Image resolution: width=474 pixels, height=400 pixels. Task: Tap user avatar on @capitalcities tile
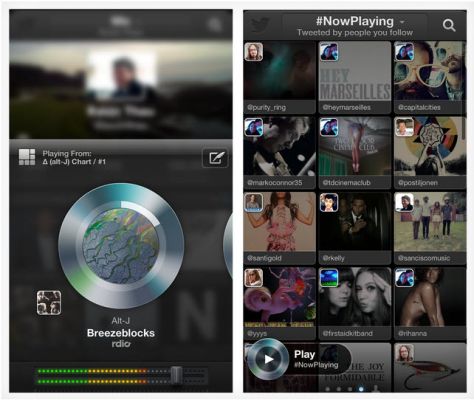404,52
